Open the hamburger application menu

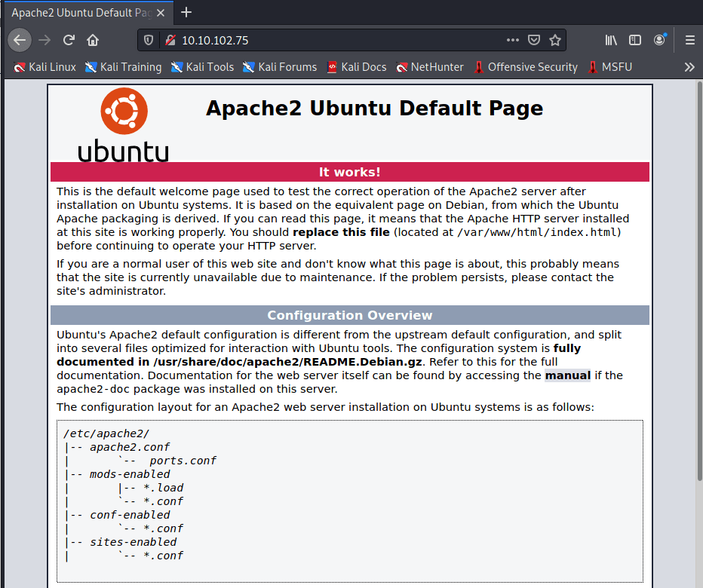pos(689,40)
